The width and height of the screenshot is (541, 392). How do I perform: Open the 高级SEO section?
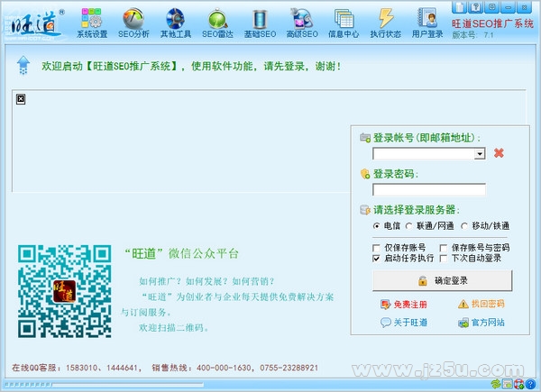coord(302,23)
